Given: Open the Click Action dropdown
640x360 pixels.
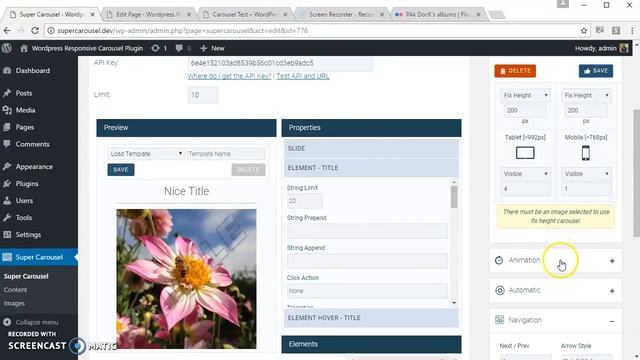Looking at the screenshot, I should point(367,291).
